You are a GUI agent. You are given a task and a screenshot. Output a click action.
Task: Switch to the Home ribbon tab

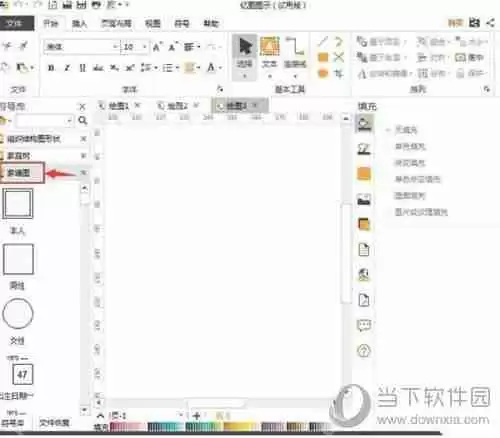[51, 23]
